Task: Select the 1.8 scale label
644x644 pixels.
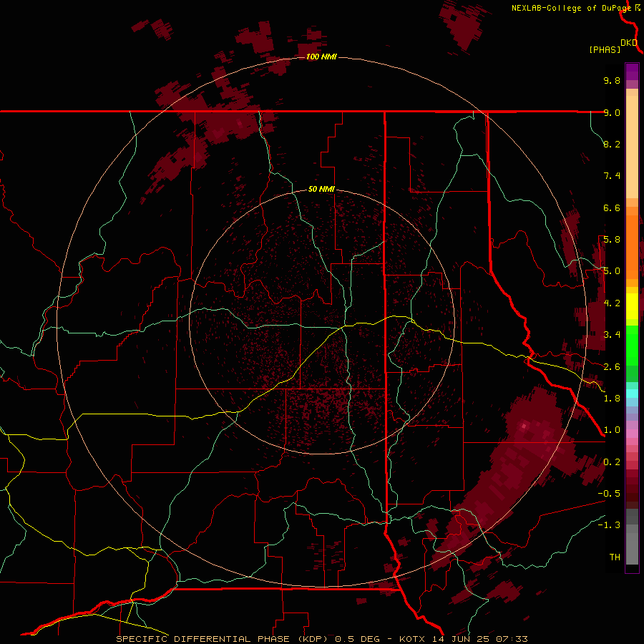Action: coord(612,399)
